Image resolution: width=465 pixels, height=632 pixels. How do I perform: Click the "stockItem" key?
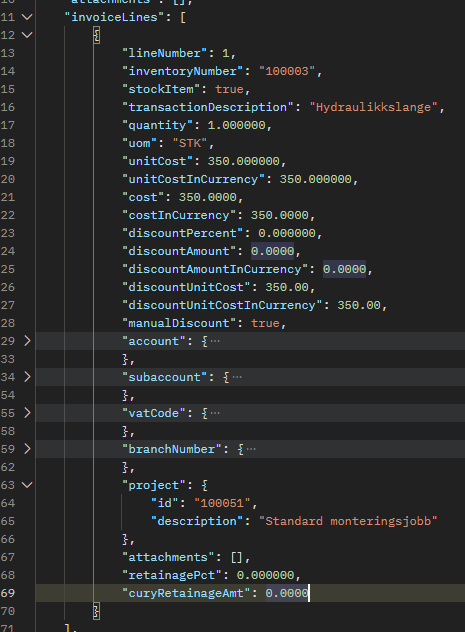[161, 89]
